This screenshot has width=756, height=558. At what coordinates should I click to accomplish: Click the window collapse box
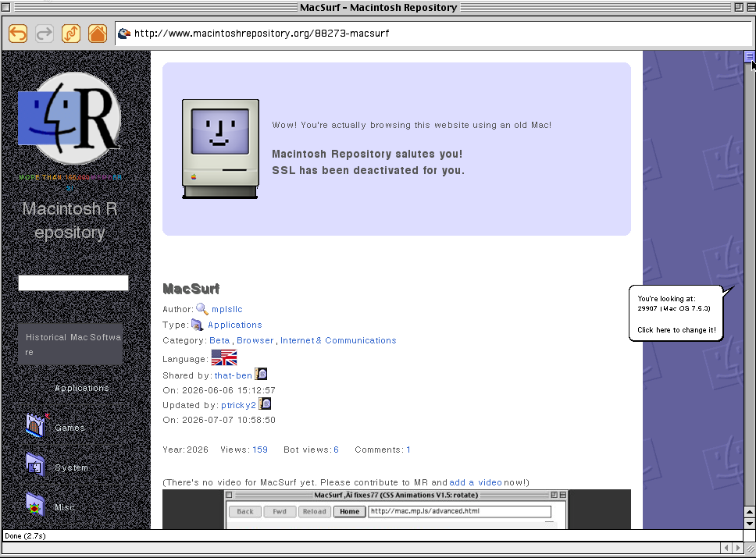[751, 7]
